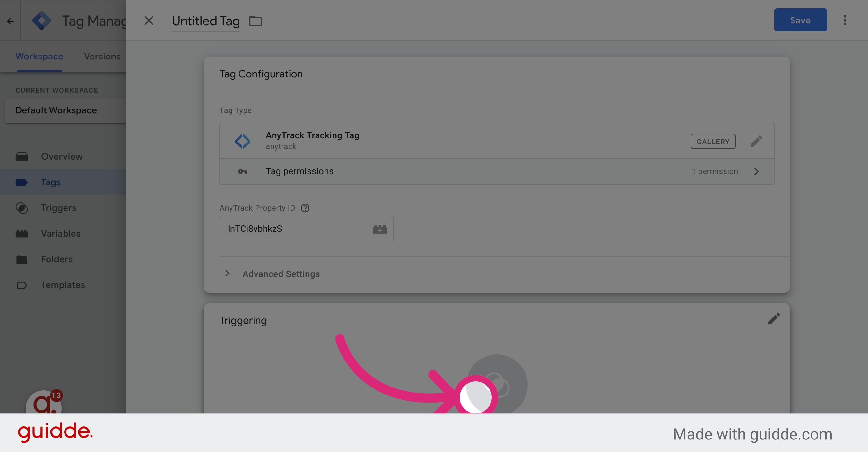Click the AnyTrack Property ID input field
Image resolution: width=868 pixels, height=452 pixels.
coord(293,229)
